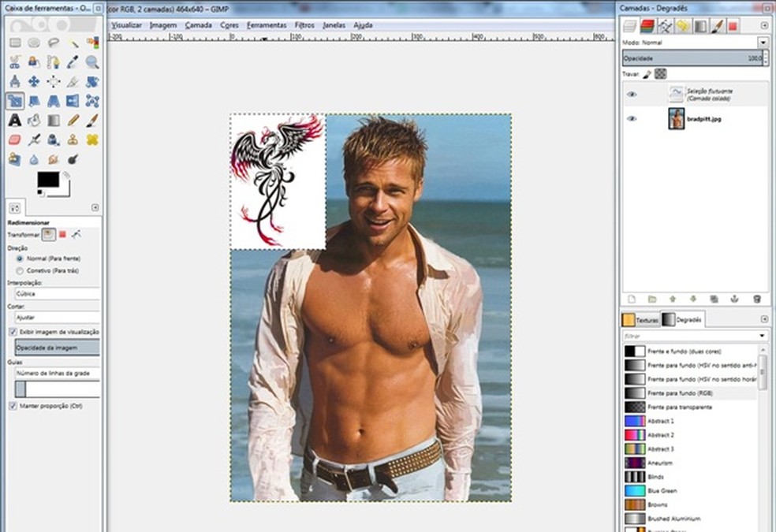Screen dimensions: 776x532
Task: Toggle lock pixels brush icon
Action: pyautogui.click(x=647, y=74)
